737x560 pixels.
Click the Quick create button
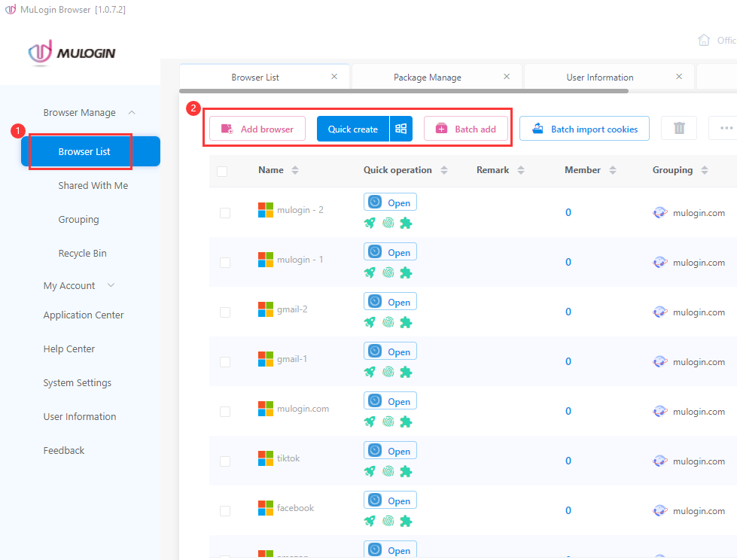[x=353, y=129]
